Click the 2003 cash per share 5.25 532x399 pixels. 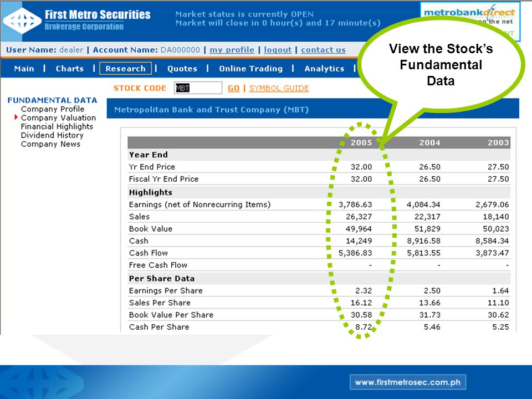pos(500,327)
